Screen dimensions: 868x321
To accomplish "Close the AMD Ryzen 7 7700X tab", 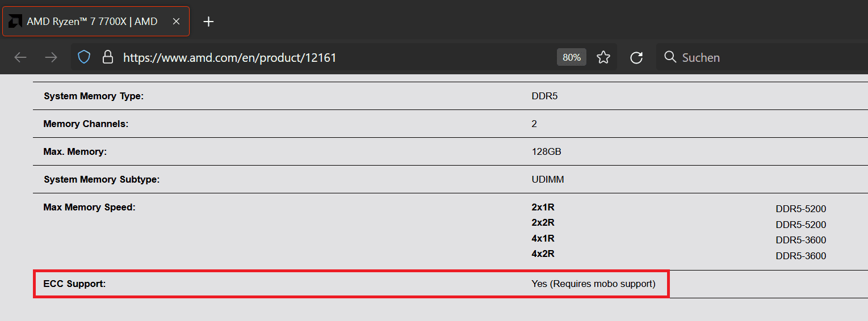I will coord(176,22).
